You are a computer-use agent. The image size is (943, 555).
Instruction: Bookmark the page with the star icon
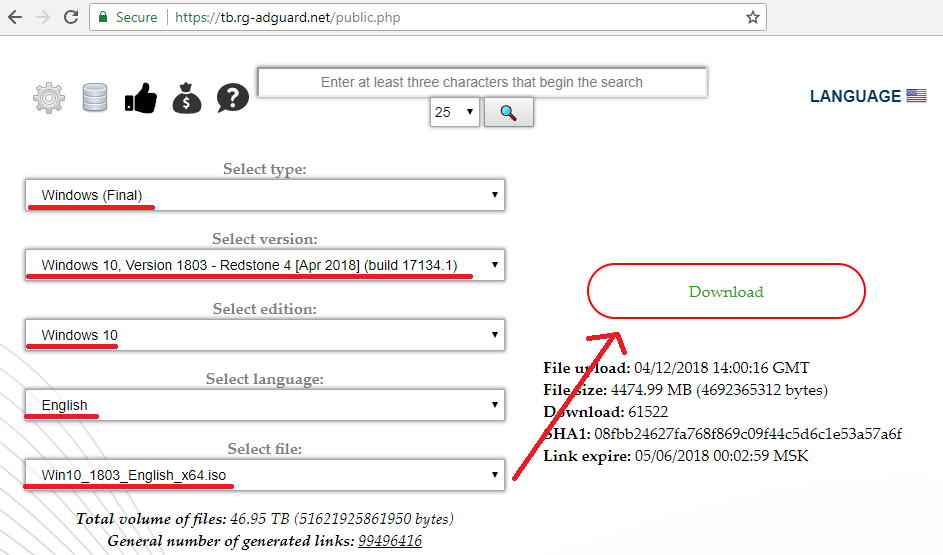[752, 17]
